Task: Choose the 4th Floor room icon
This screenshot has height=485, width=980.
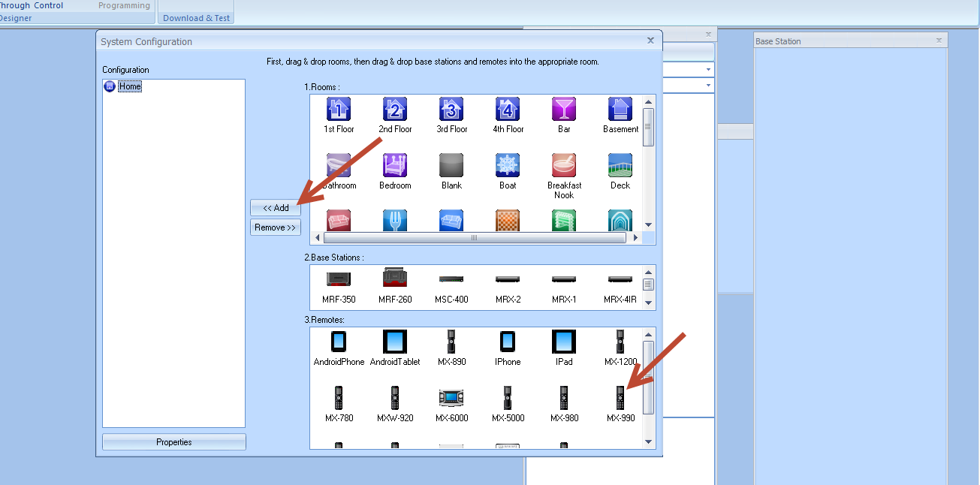Action: 508,110
